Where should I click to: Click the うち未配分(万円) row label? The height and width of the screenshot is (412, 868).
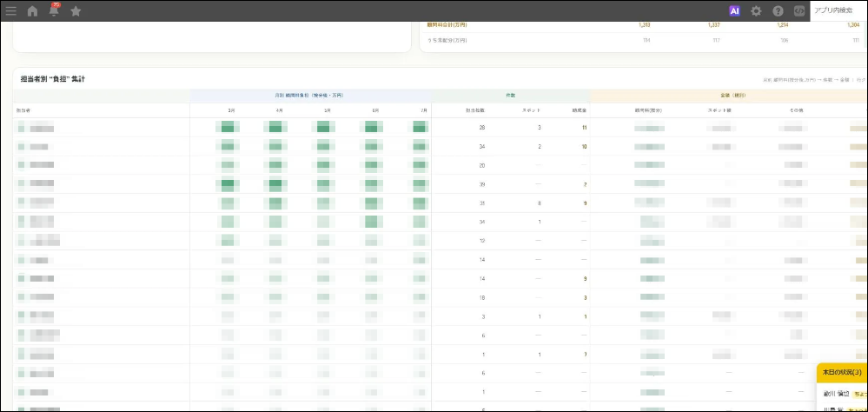point(447,41)
